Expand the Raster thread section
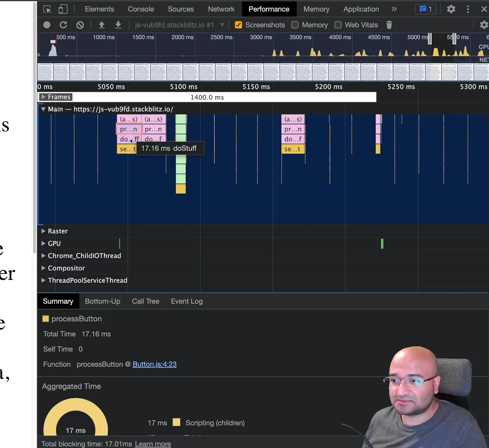Screen dimensions: 489x448 [43, 231]
